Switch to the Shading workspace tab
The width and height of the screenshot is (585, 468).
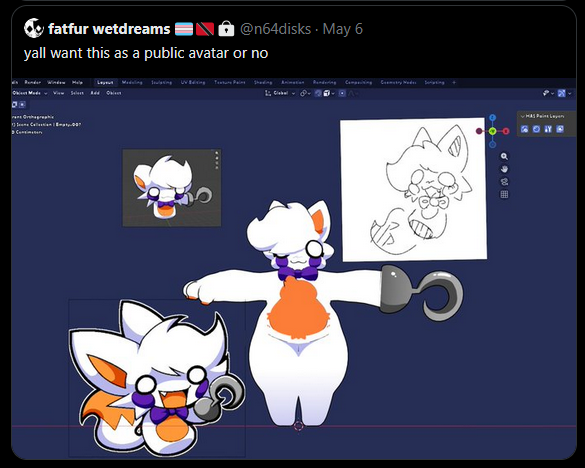click(263, 82)
